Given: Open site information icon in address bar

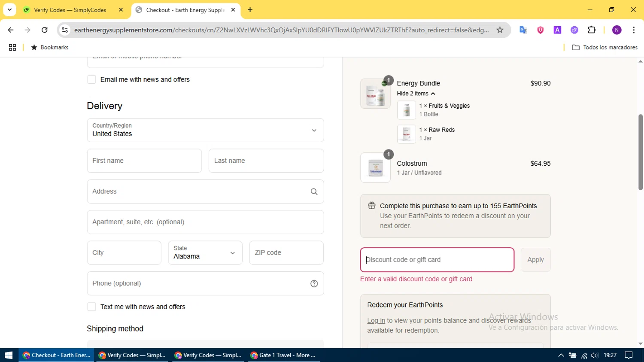Looking at the screenshot, I should coord(65,30).
